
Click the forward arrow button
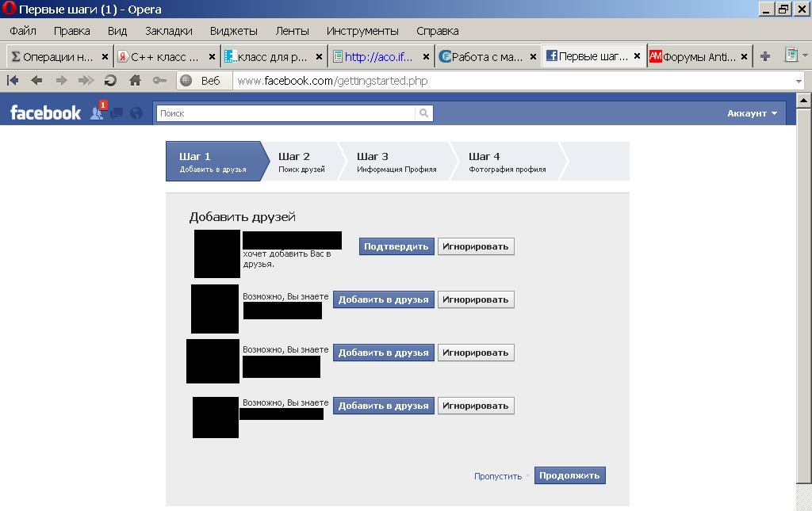61,80
